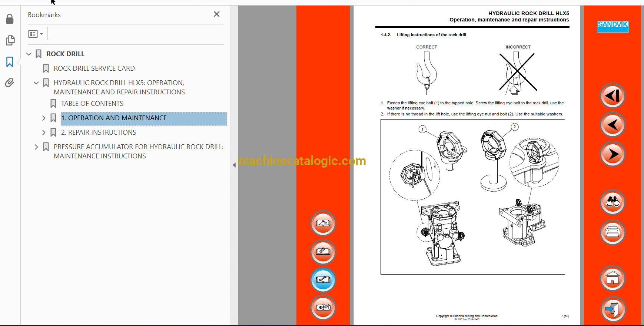
Task: Click subtitle "Operation, maintenance and repair instructions"
Action: click(509, 20)
